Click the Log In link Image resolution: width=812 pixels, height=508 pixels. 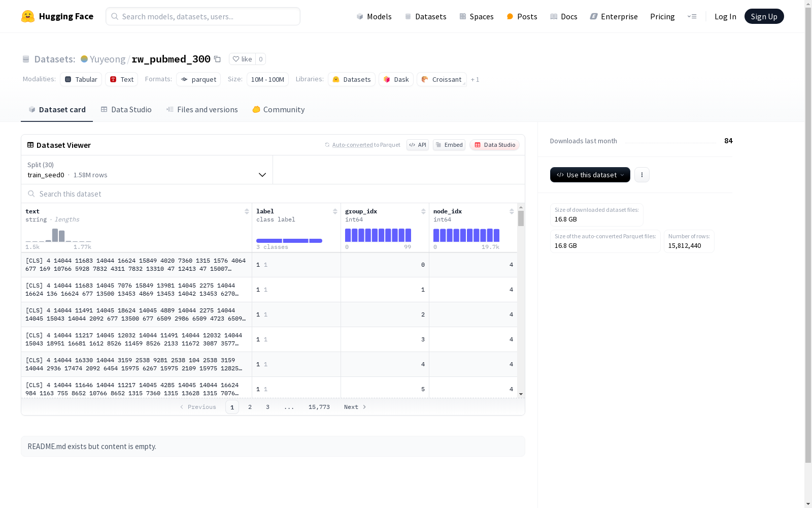coord(725,16)
